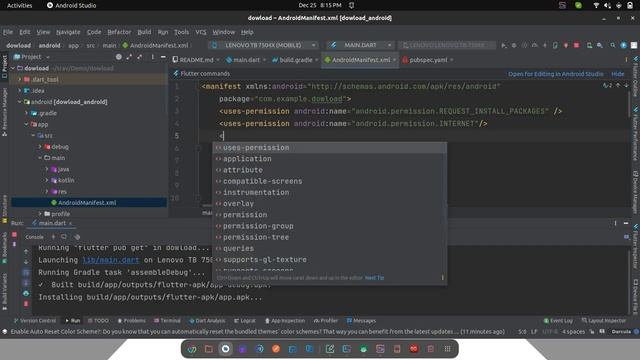This screenshot has width=640, height=360.
Task: Open the Navigate menu
Action: coord(68,32)
